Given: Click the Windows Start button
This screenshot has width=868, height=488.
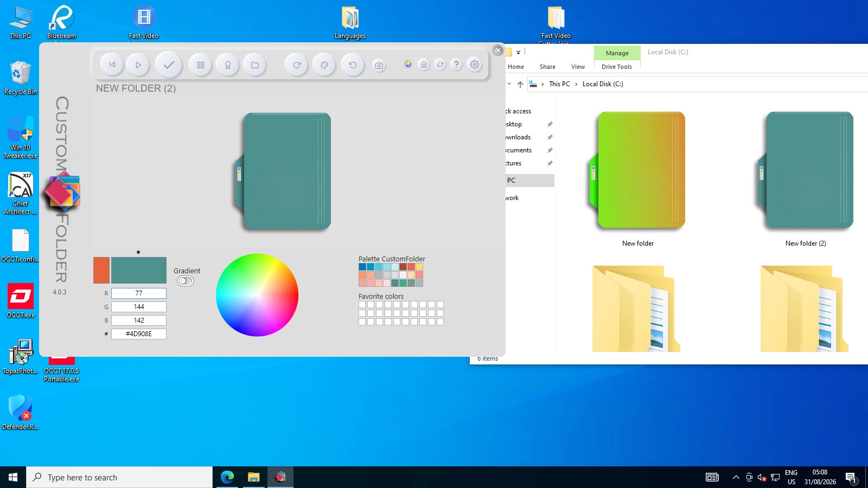Looking at the screenshot, I should [x=13, y=477].
